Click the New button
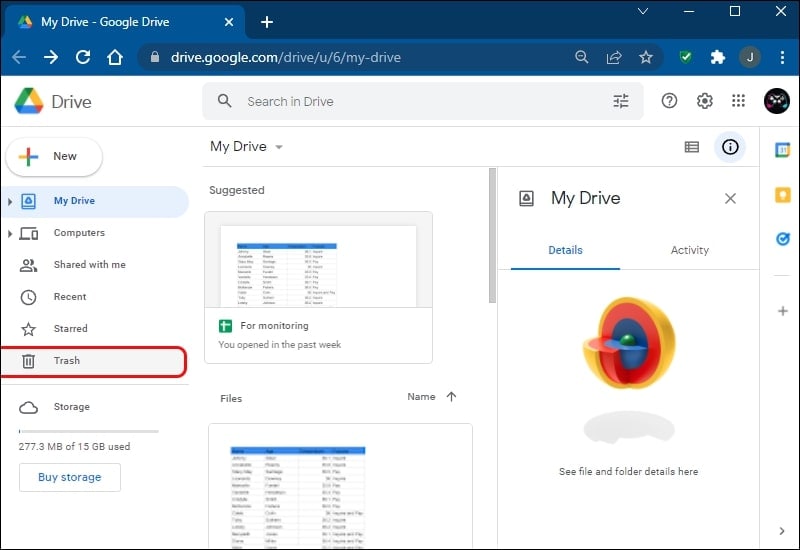The height and width of the screenshot is (550, 800). coord(54,156)
